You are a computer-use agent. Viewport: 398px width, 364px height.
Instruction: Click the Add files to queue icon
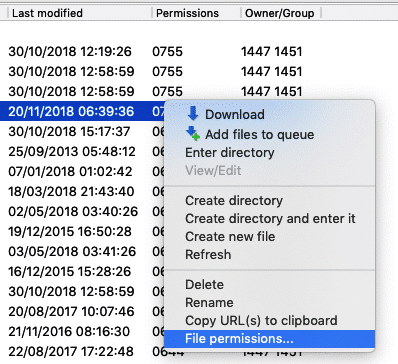coord(193,133)
